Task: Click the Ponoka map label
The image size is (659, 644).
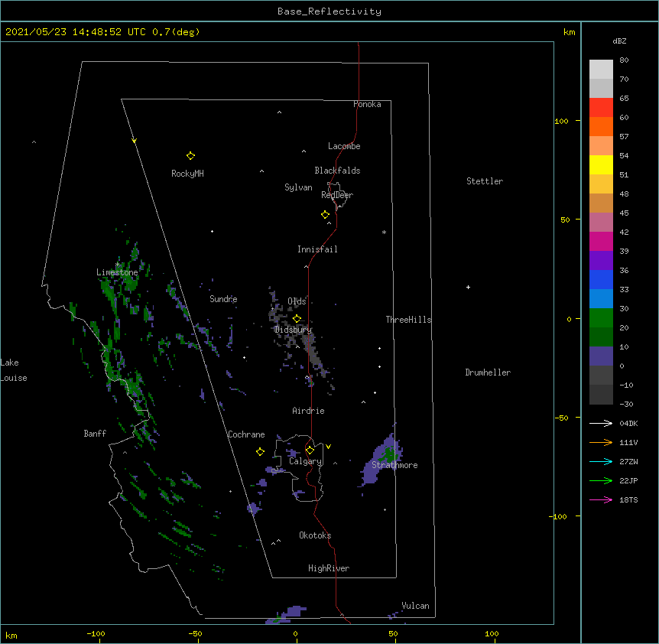Action: pyautogui.click(x=367, y=104)
